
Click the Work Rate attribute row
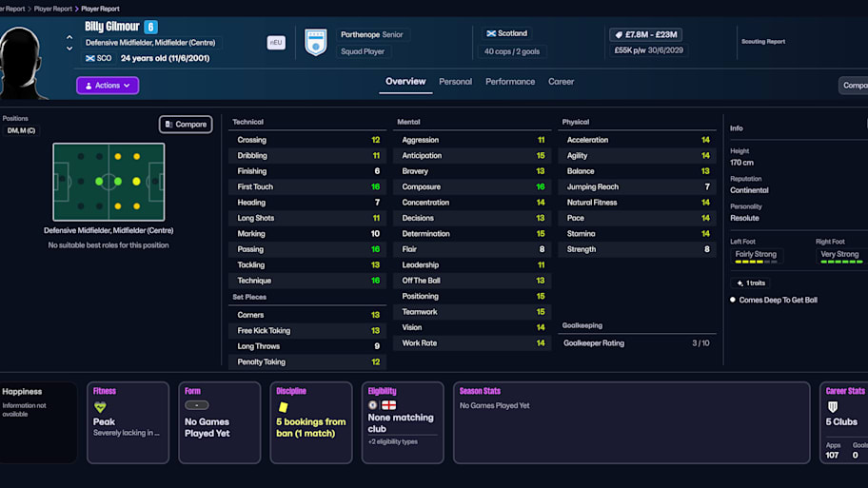tap(472, 343)
